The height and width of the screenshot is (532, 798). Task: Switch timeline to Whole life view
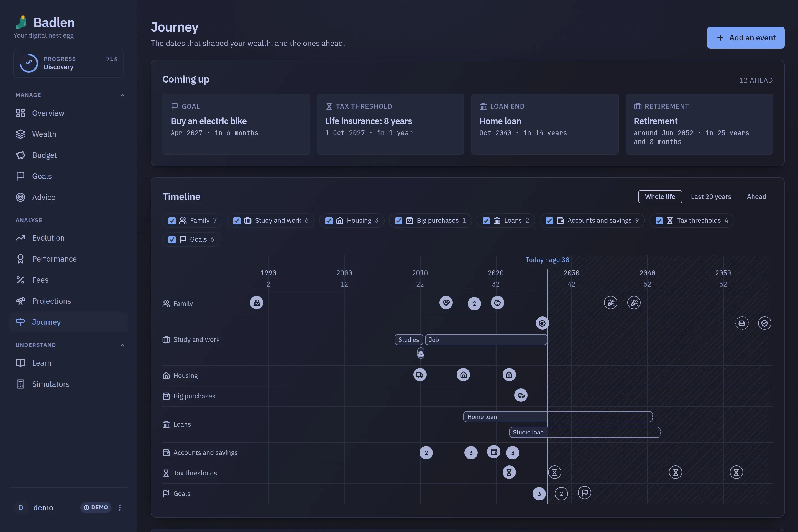coord(660,197)
